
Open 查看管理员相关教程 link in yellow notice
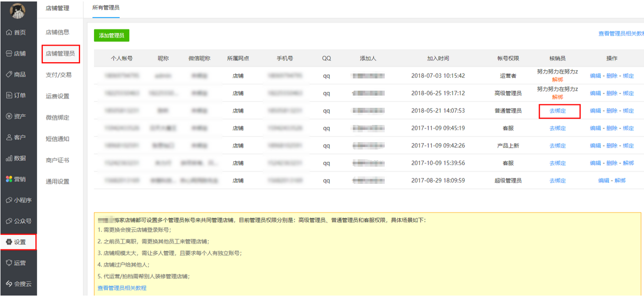[x=122, y=288]
